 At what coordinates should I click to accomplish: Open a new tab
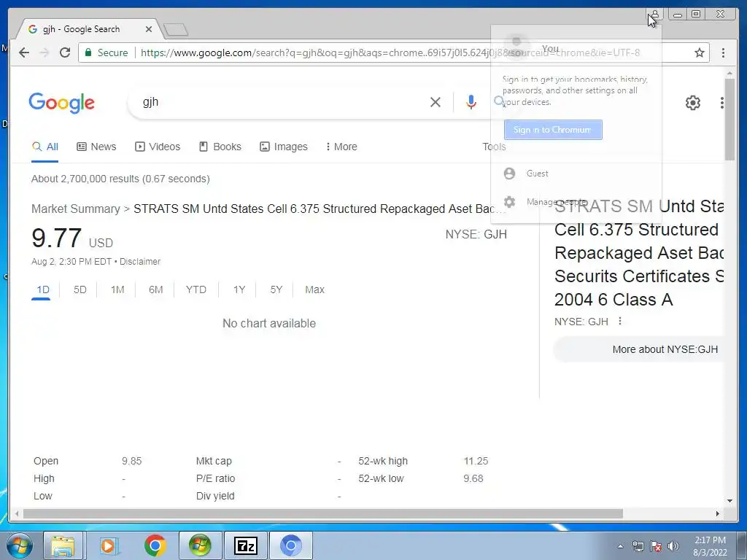click(x=176, y=30)
